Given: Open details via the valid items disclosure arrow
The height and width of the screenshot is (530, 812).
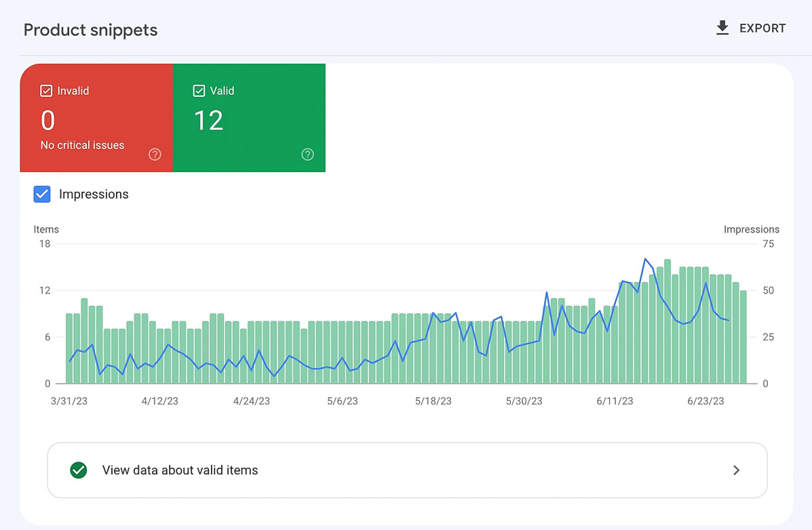Looking at the screenshot, I should (736, 470).
